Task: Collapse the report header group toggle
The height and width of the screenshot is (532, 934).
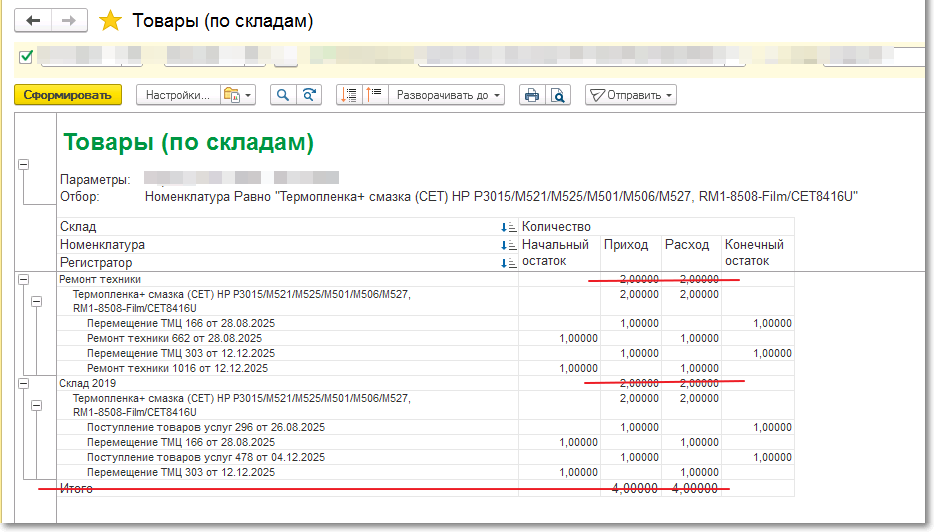Action: (x=23, y=165)
